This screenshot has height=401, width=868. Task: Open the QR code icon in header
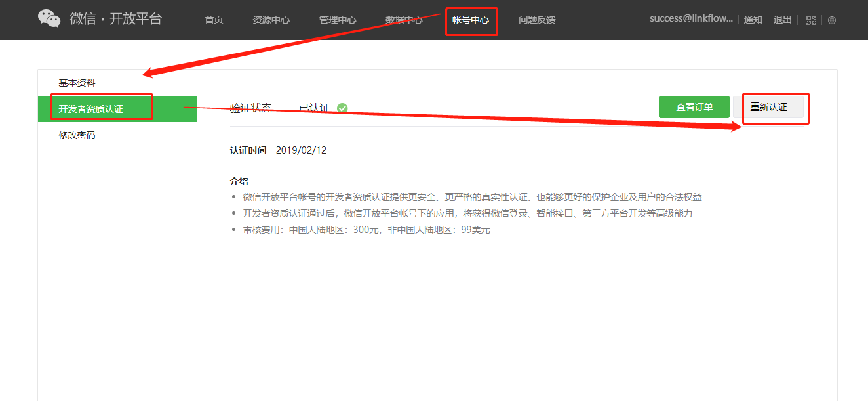[x=811, y=20]
